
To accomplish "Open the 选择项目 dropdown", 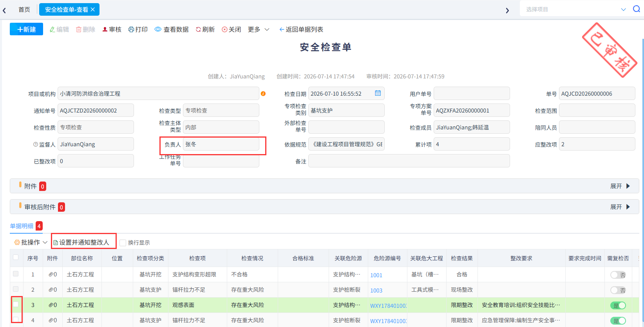I will [x=576, y=9].
